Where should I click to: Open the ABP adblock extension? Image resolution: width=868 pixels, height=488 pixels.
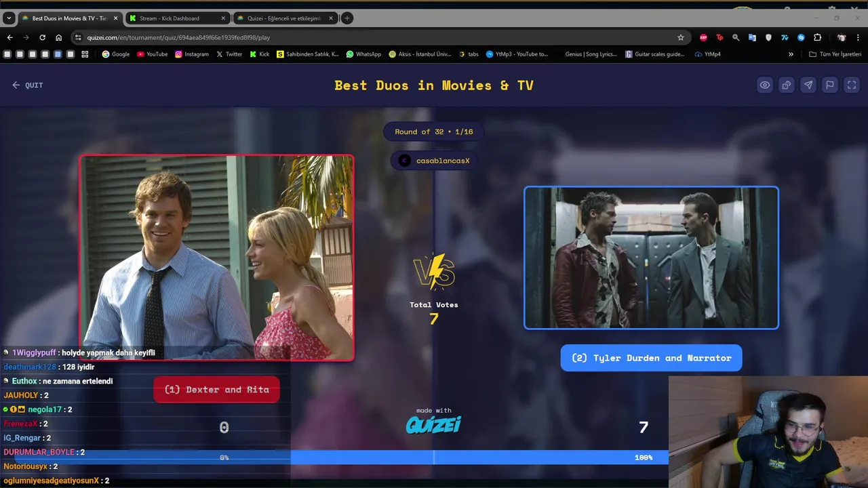click(x=703, y=37)
